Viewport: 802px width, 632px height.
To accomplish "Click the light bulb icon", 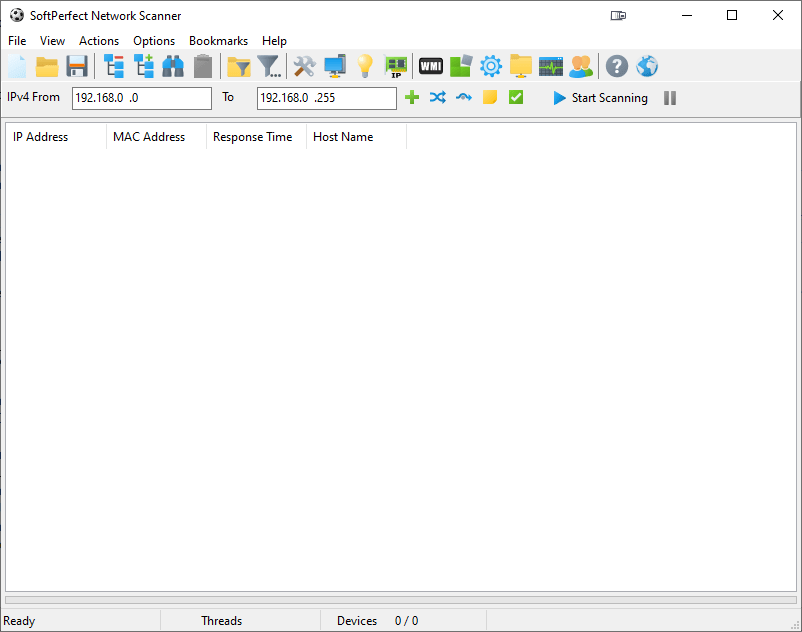I will [x=365, y=66].
